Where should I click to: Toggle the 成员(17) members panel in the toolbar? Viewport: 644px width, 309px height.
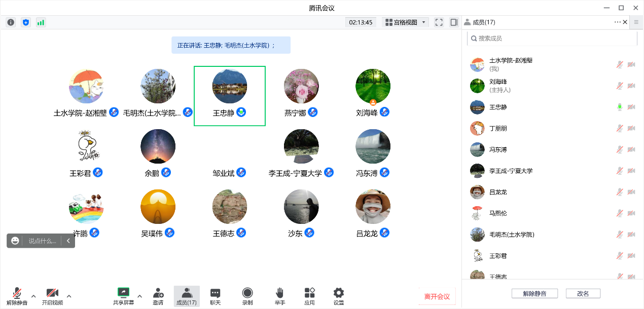point(187,296)
